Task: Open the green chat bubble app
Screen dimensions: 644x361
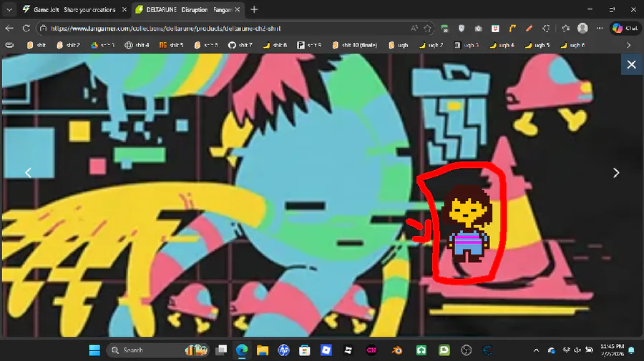Action: coord(444,350)
